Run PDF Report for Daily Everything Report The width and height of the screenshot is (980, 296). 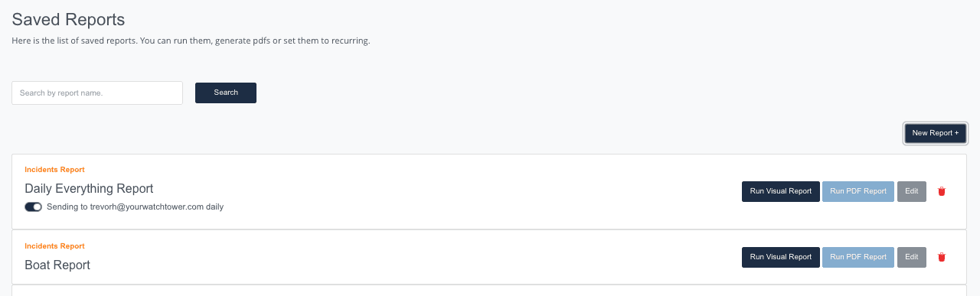click(858, 191)
